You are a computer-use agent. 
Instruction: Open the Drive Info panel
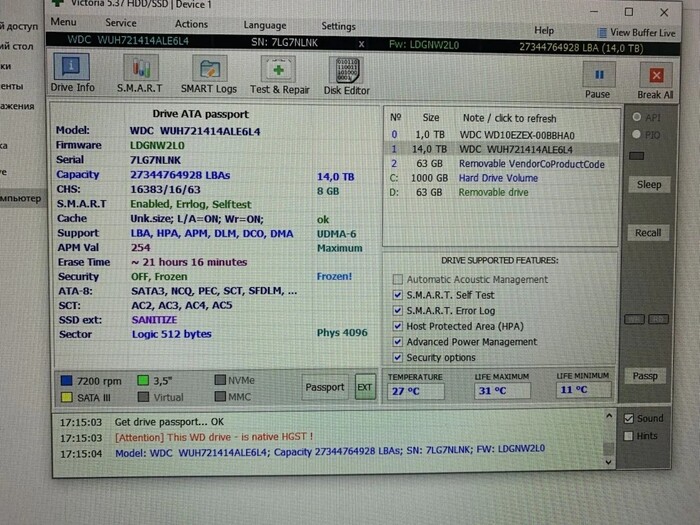click(x=71, y=73)
